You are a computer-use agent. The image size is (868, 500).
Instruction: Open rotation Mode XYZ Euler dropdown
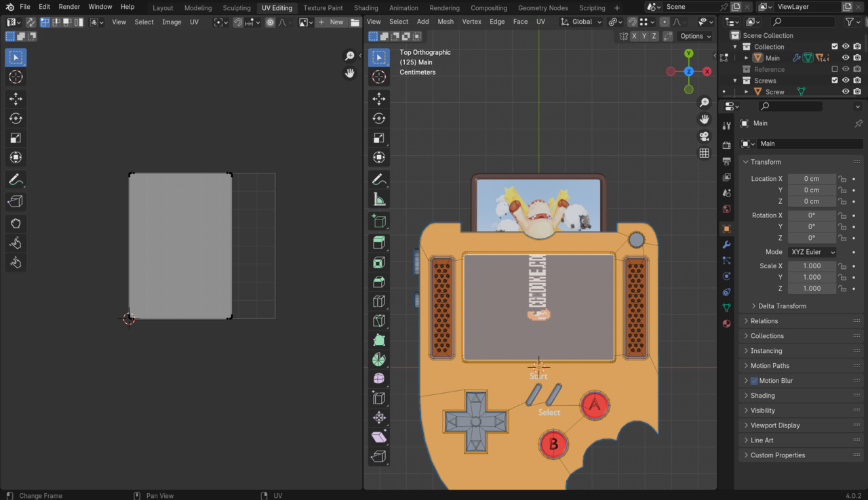812,252
